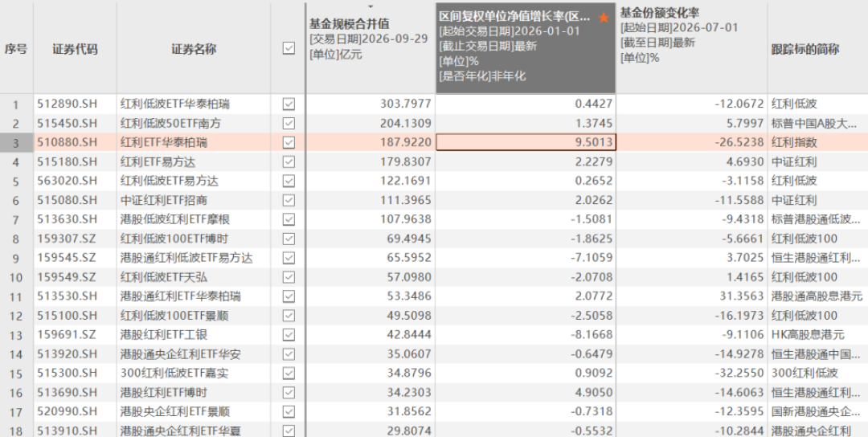
Task: Click fund name 红利低波50ETF南方
Action: click(x=170, y=124)
